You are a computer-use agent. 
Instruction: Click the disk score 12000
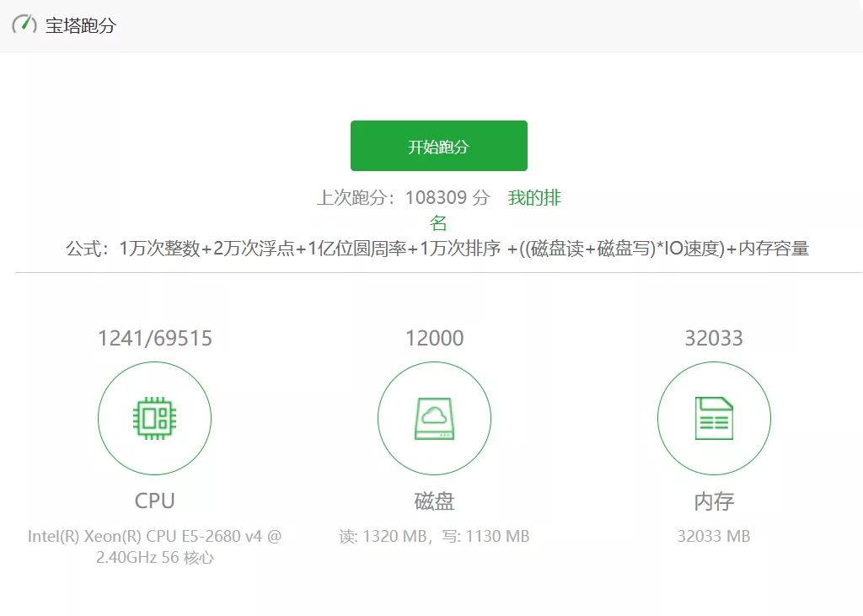click(x=434, y=339)
